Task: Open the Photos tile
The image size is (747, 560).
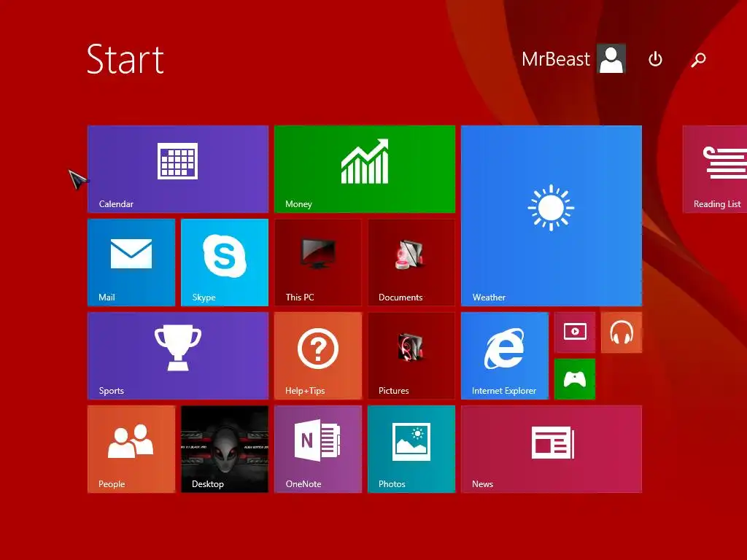Action: (411, 449)
